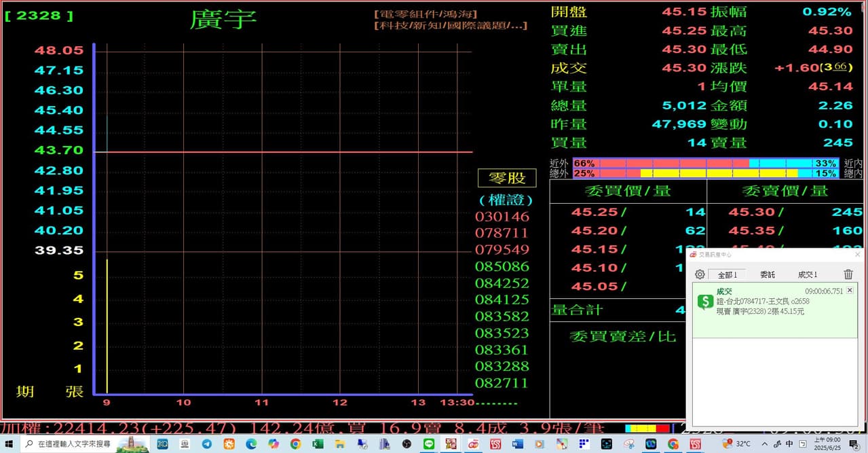
Task: Click the 昨量 value 47,969
Action: pyautogui.click(x=681, y=124)
